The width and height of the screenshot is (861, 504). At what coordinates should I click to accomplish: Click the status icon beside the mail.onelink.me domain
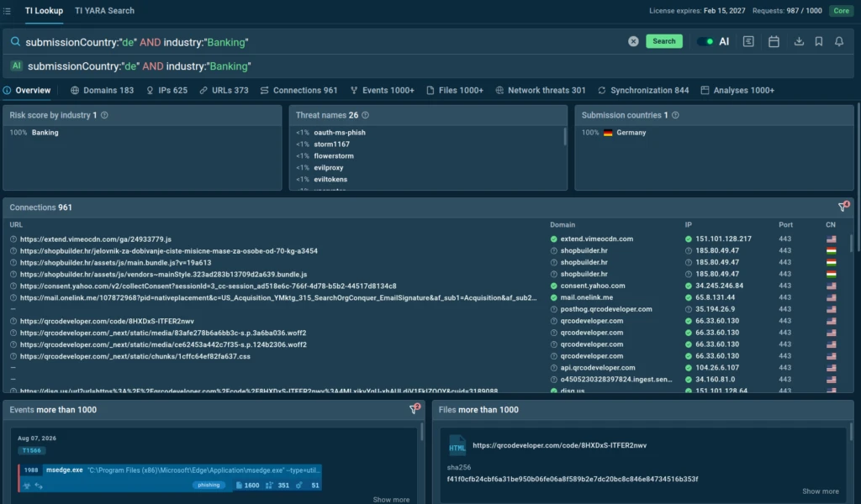pos(553,298)
